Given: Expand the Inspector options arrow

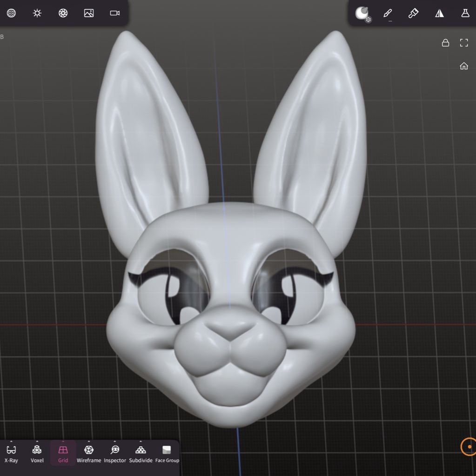Looking at the screenshot, I should pyautogui.click(x=115, y=442).
